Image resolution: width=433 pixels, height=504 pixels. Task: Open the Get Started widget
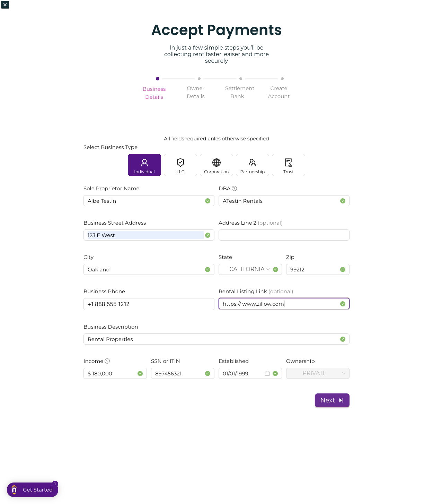[x=33, y=490]
